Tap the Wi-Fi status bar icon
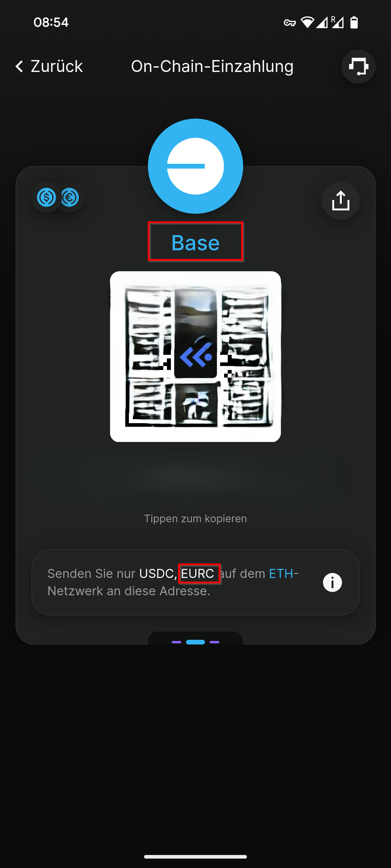The width and height of the screenshot is (391, 868). [307, 22]
